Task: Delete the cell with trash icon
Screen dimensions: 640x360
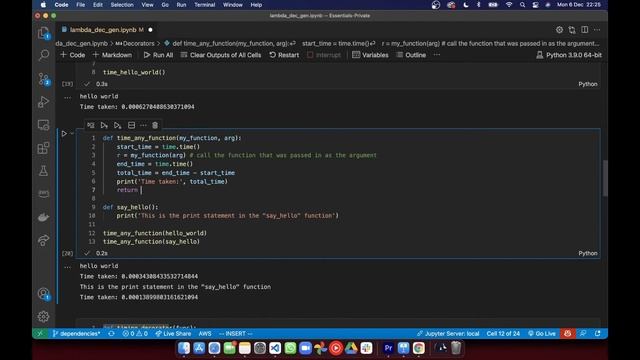Action: (x=155, y=125)
